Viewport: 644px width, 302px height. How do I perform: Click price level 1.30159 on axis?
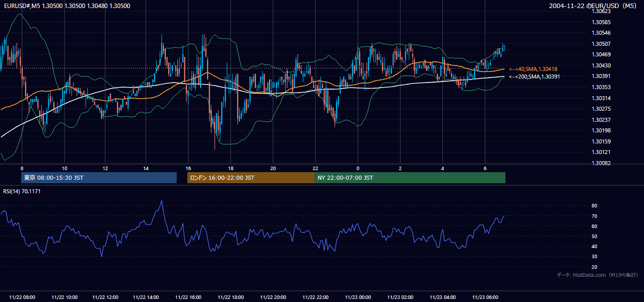(601, 141)
